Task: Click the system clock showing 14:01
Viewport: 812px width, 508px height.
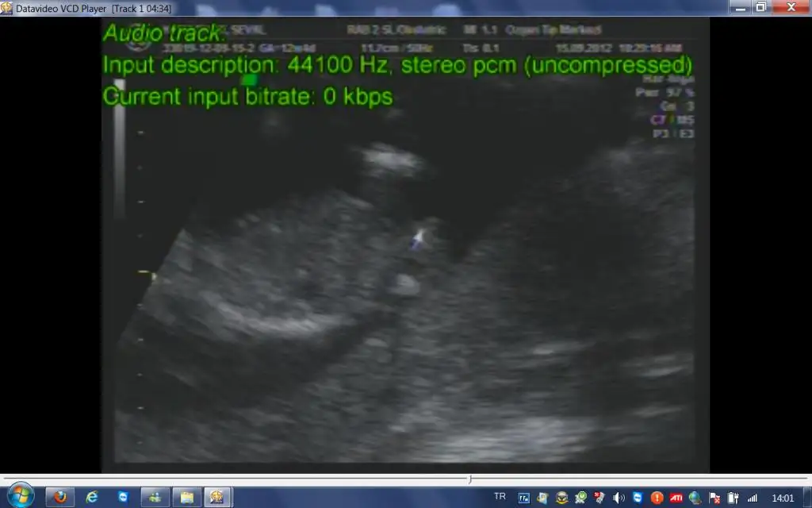Action: point(783,498)
